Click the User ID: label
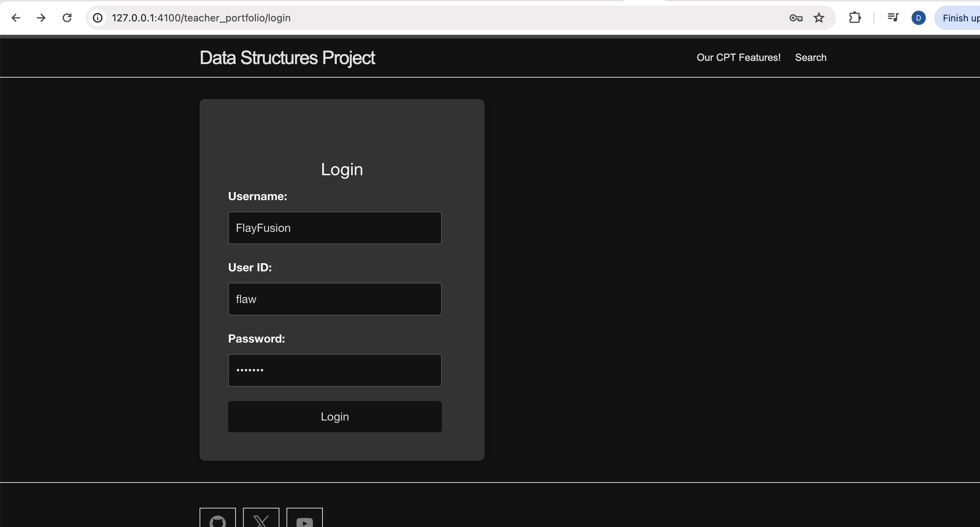This screenshot has height=527, width=980. 250,267
